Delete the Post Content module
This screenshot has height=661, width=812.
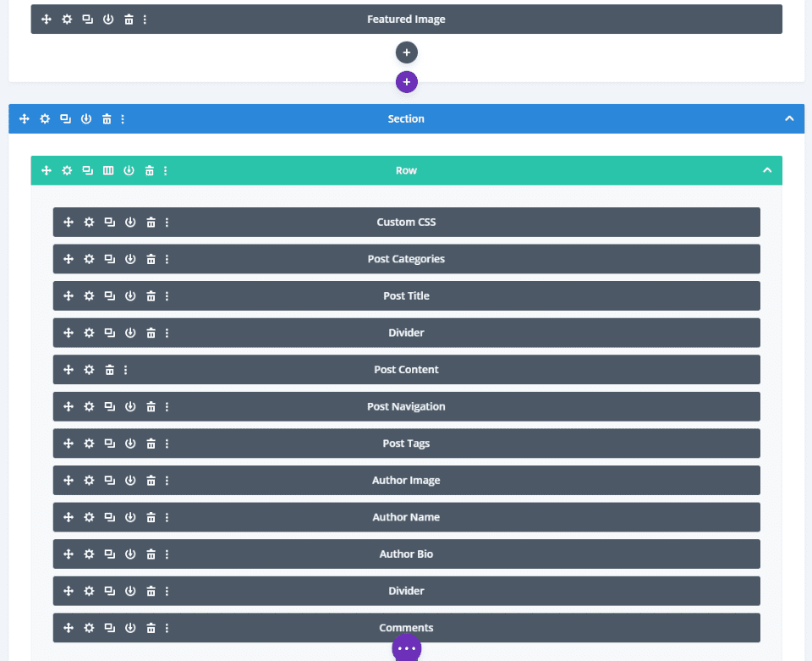109,370
